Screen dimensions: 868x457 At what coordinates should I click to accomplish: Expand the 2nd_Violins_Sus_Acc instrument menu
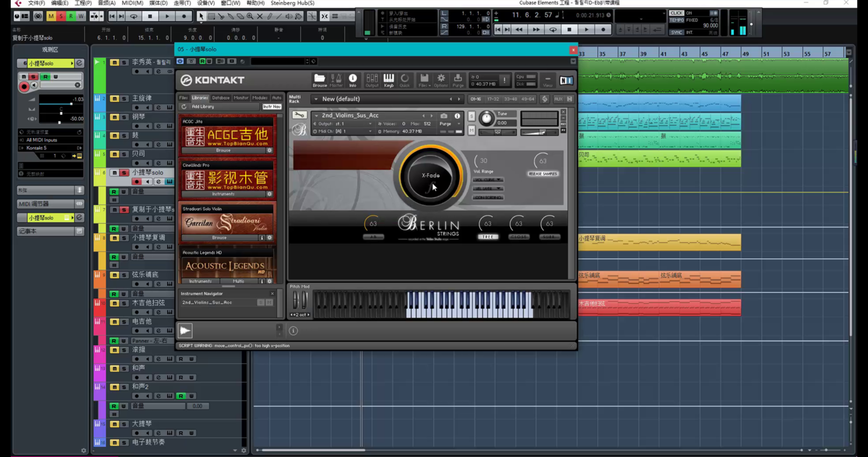(316, 116)
